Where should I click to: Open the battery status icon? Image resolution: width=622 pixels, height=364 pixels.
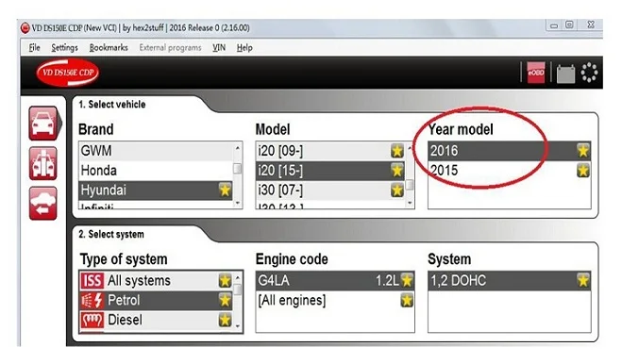tap(565, 74)
